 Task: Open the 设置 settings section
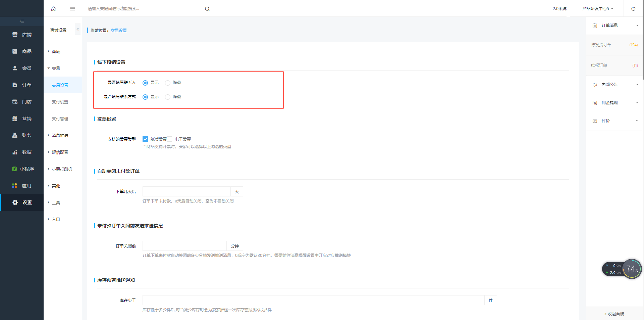(22, 202)
